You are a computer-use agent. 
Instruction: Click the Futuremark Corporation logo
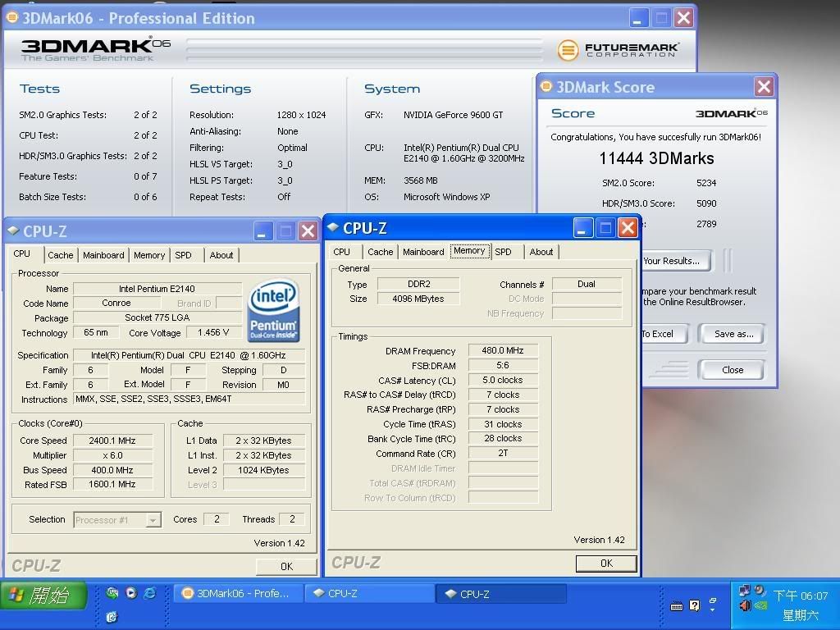[x=619, y=50]
